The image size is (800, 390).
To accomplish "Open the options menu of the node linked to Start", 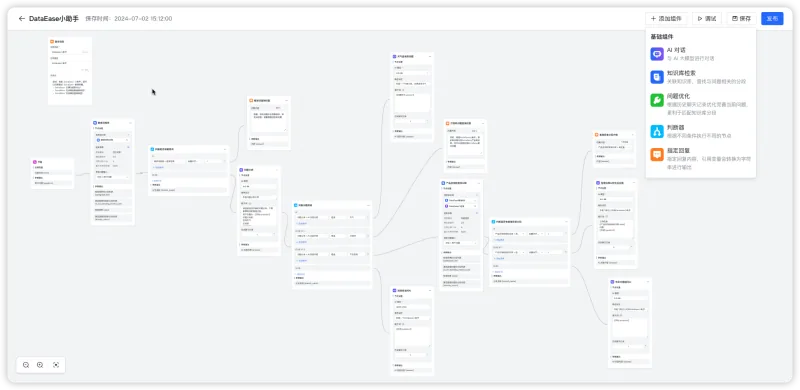I will (131, 123).
